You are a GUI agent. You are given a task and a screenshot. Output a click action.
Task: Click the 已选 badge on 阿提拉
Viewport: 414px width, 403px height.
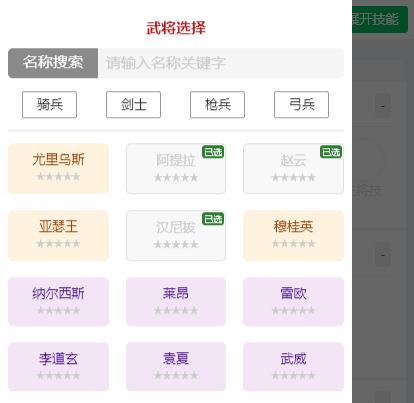[213, 152]
